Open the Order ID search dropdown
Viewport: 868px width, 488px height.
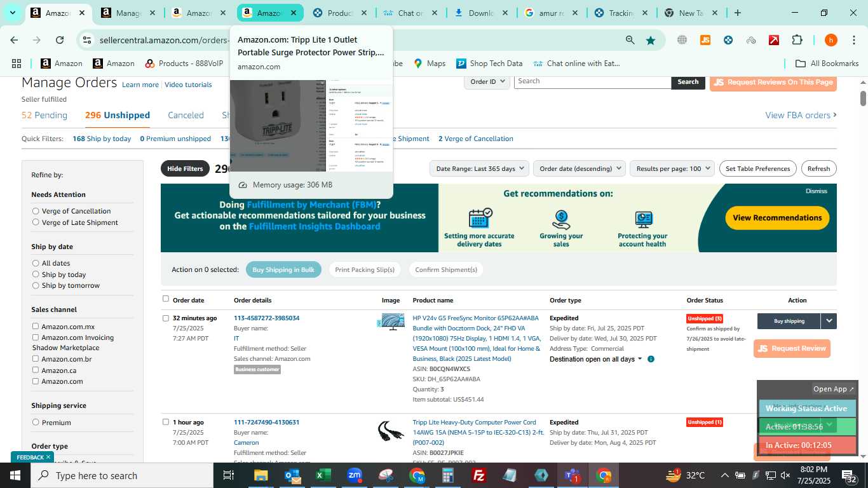coord(487,81)
